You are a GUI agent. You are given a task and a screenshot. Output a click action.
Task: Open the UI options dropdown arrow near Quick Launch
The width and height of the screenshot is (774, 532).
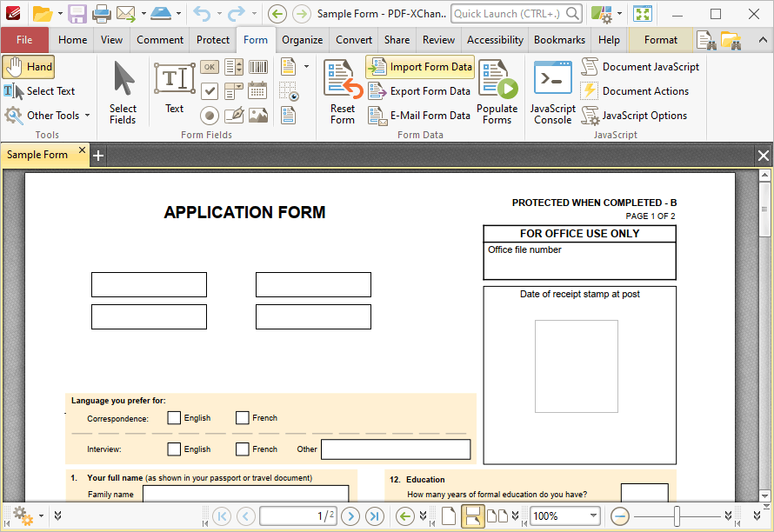coord(619,14)
